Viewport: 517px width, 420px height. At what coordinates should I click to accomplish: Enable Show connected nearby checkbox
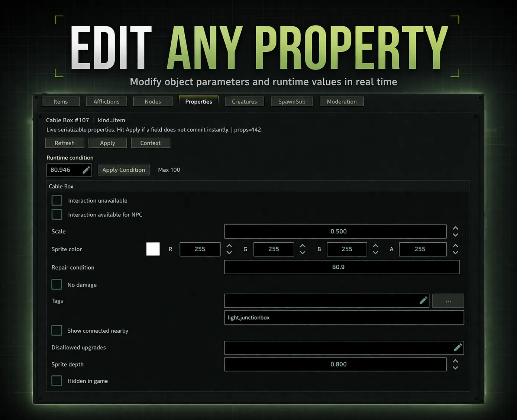57,330
